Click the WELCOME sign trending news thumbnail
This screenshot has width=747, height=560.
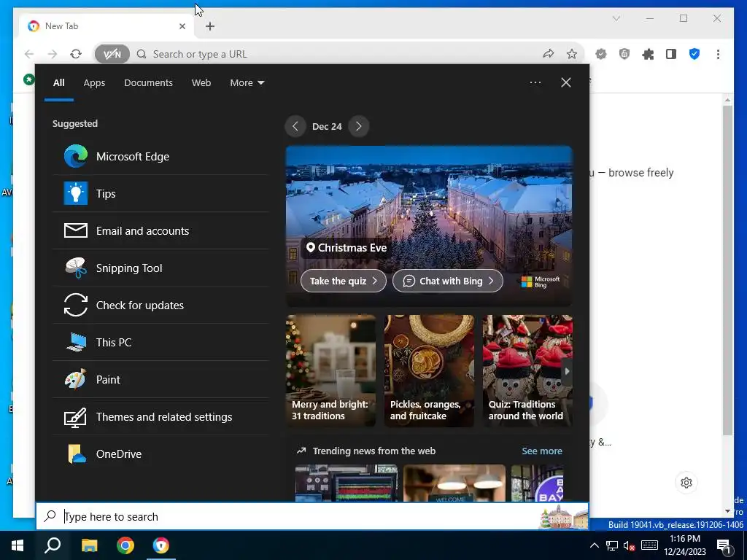(x=454, y=483)
